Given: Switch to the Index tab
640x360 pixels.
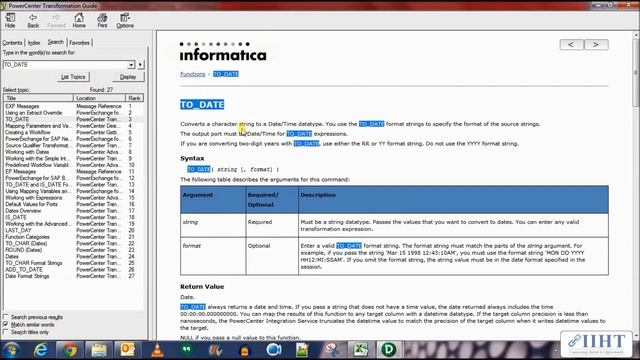Looking at the screenshot, I should click(34, 43).
